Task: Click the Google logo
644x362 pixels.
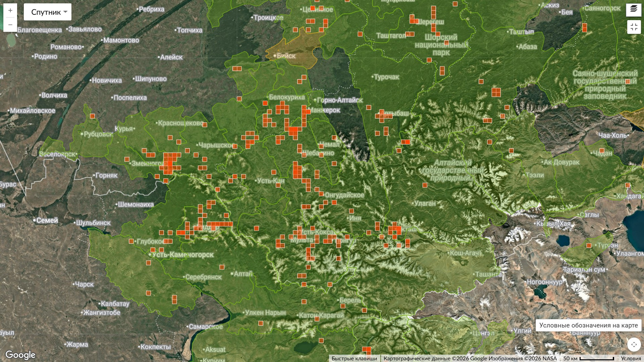Action: tap(20, 355)
